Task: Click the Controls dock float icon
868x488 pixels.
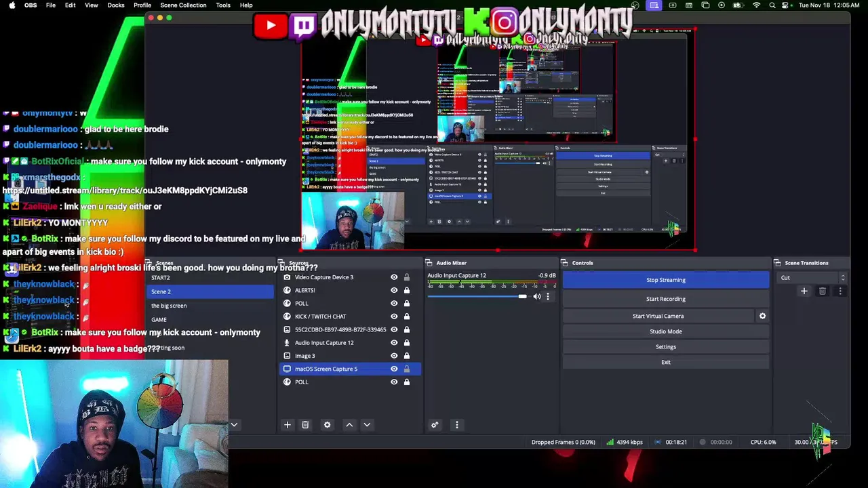Action: coord(565,263)
